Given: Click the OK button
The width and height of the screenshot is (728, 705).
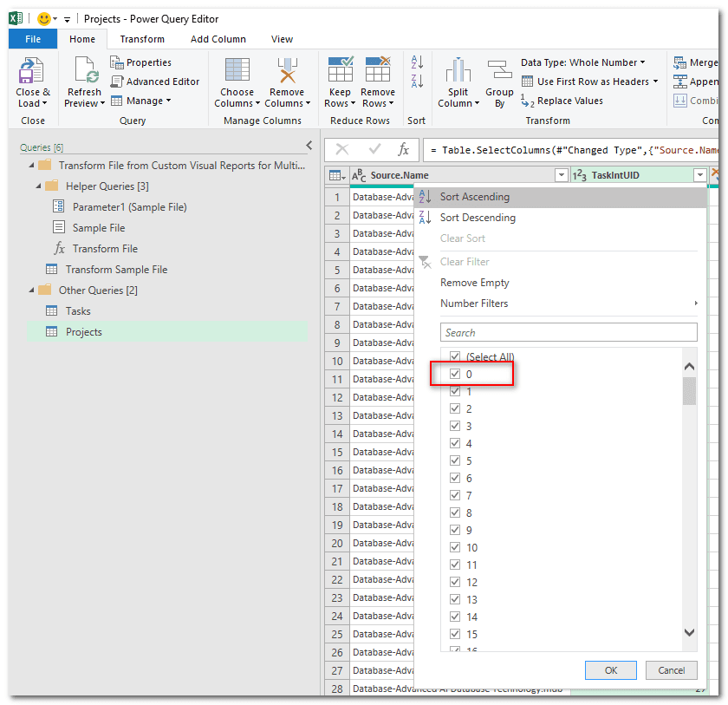Looking at the screenshot, I should (610, 669).
